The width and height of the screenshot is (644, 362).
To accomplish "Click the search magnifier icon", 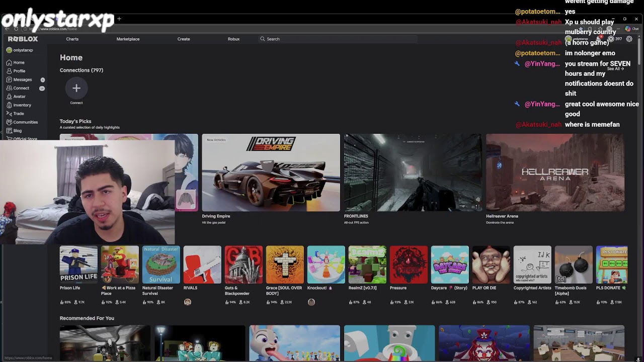I will tap(262, 39).
